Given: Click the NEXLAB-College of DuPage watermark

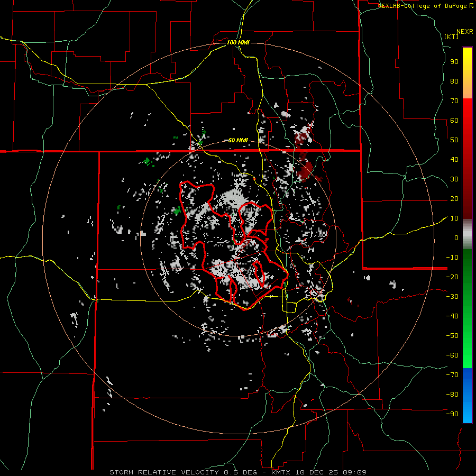Looking at the screenshot, I should (x=423, y=6).
